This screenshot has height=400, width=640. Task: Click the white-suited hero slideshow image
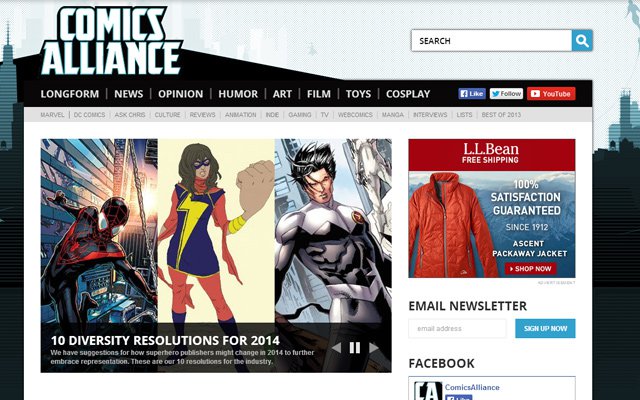(333, 231)
